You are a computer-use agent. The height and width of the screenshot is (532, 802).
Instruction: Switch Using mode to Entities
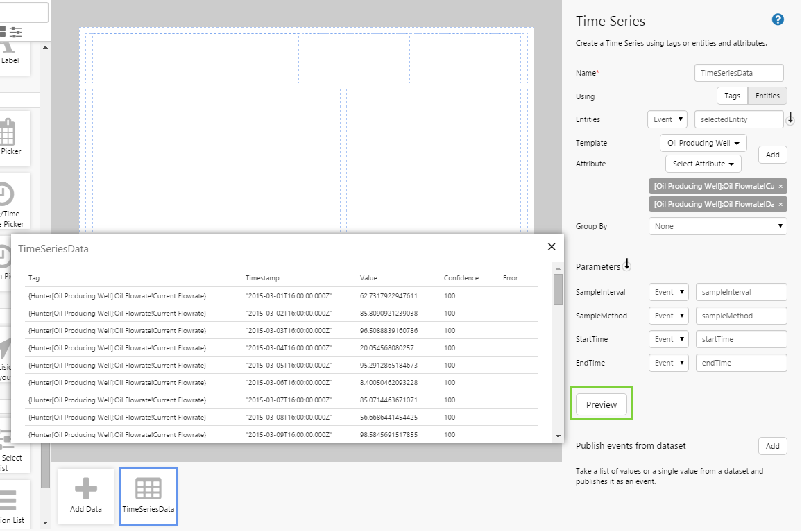(x=767, y=96)
